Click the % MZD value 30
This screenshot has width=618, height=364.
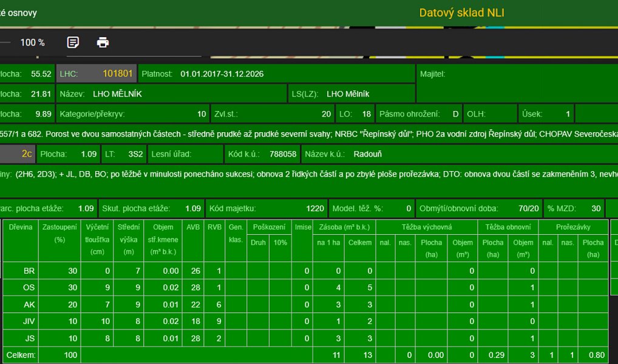596,209
